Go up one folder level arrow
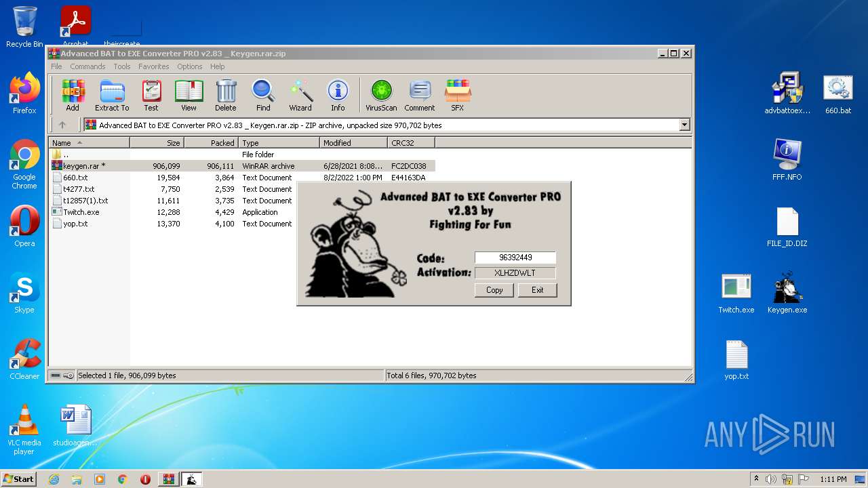 point(62,125)
